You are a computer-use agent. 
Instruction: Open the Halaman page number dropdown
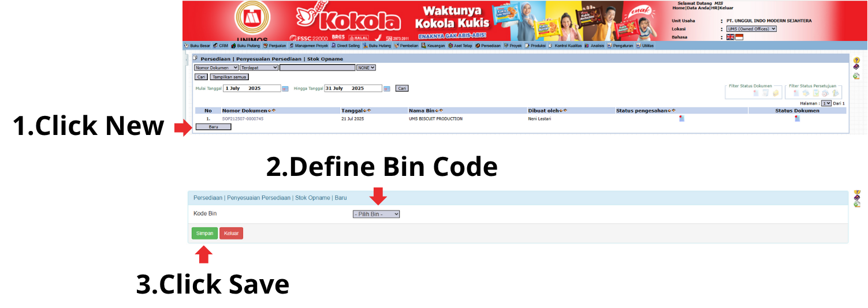(x=826, y=103)
